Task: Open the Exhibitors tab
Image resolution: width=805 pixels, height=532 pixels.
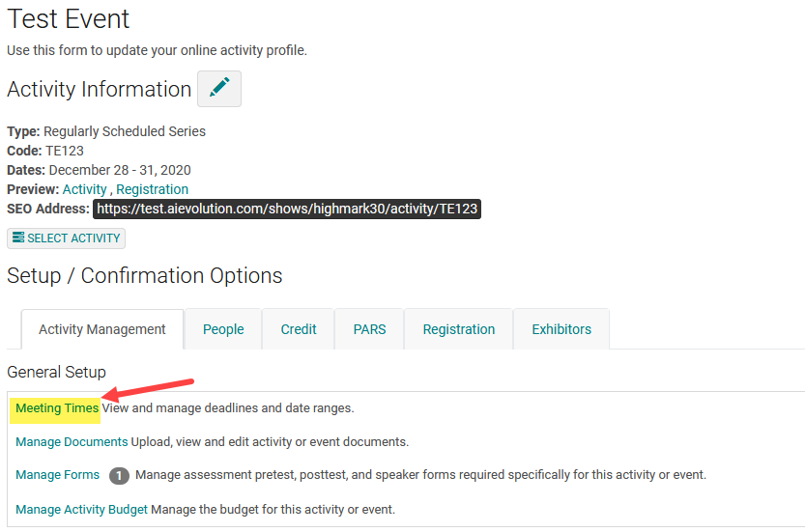Action: pyautogui.click(x=561, y=329)
